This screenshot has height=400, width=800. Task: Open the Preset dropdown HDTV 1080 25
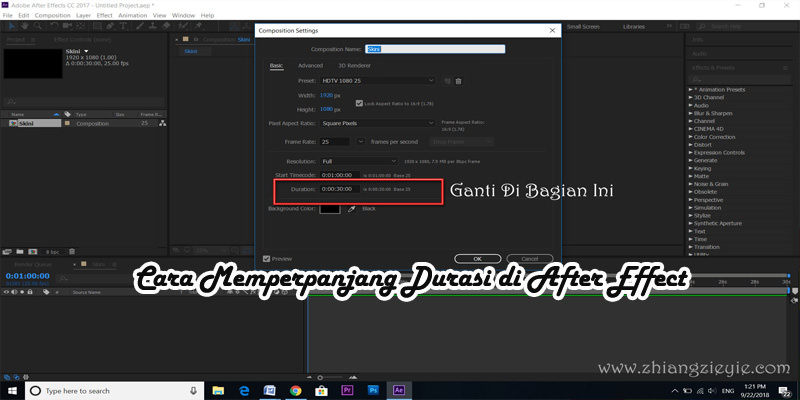[x=378, y=81]
